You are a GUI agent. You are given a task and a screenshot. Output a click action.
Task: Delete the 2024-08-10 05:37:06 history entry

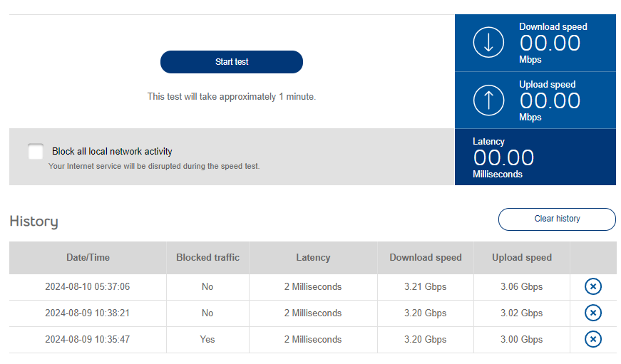point(592,286)
